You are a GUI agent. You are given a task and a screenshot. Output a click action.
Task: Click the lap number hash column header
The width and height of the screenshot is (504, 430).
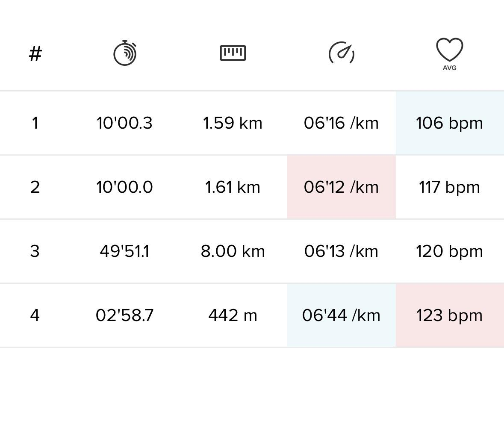(35, 54)
